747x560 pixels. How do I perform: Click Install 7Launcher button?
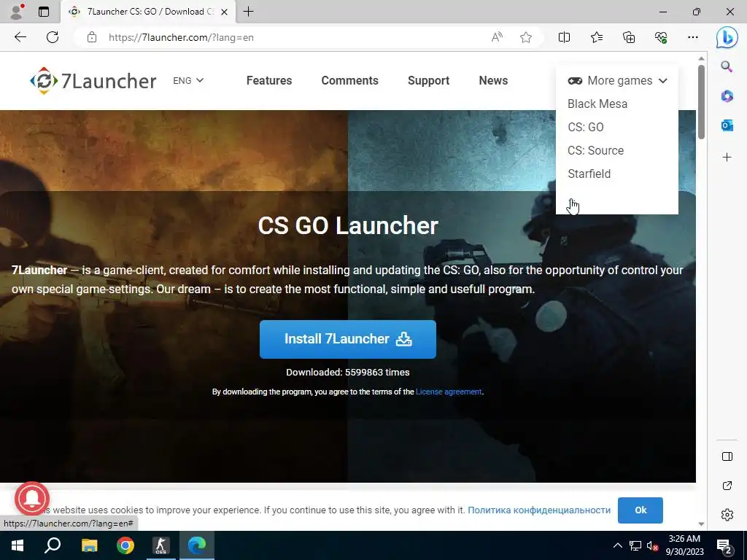(x=348, y=339)
